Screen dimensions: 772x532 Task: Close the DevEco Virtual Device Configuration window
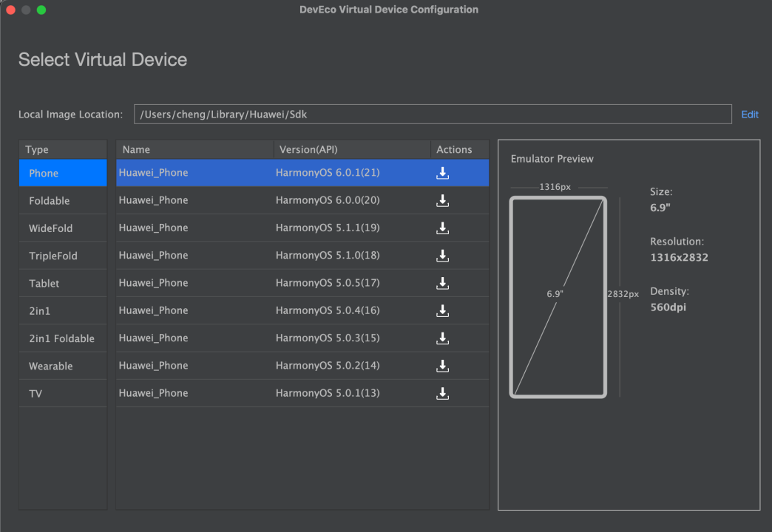click(x=11, y=10)
